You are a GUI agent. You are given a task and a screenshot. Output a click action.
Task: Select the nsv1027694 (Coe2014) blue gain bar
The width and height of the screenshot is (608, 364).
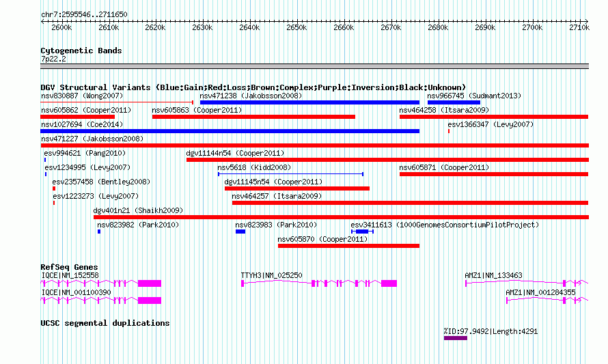[x=230, y=131]
